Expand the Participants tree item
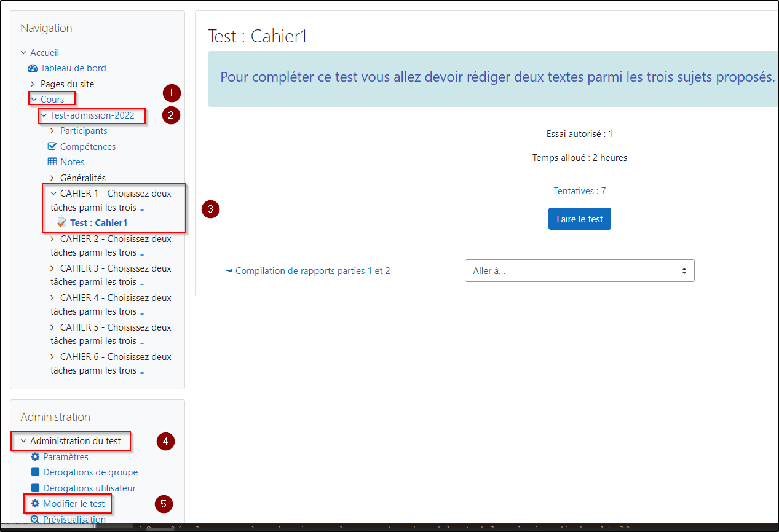The height and width of the screenshot is (532, 779). [x=53, y=131]
